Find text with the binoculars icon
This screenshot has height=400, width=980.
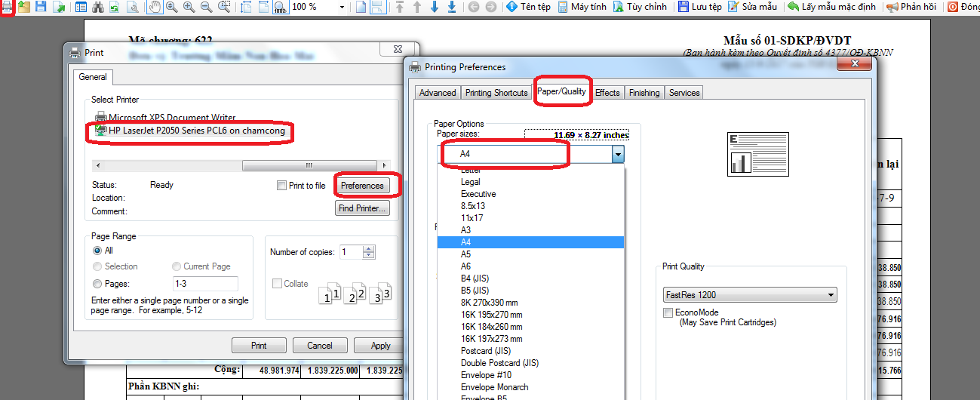(x=97, y=7)
